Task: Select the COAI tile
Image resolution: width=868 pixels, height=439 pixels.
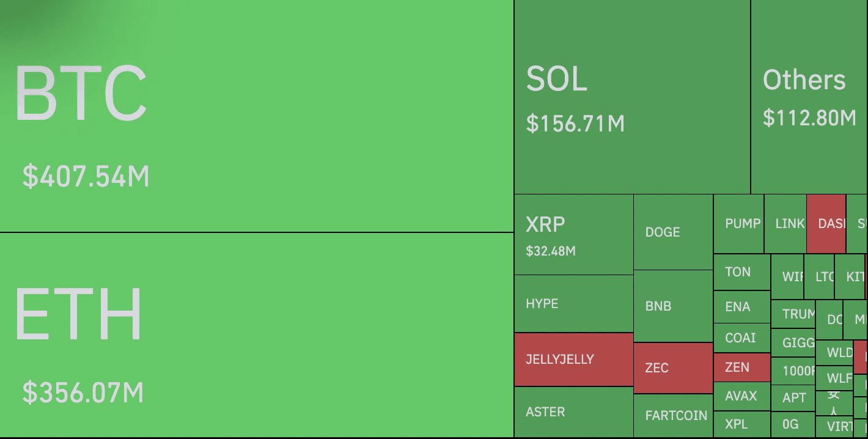Action: [741, 338]
